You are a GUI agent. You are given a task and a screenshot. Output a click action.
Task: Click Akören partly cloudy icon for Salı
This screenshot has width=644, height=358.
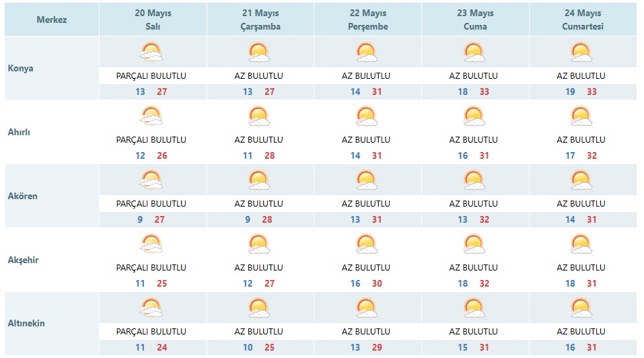pyautogui.click(x=151, y=180)
